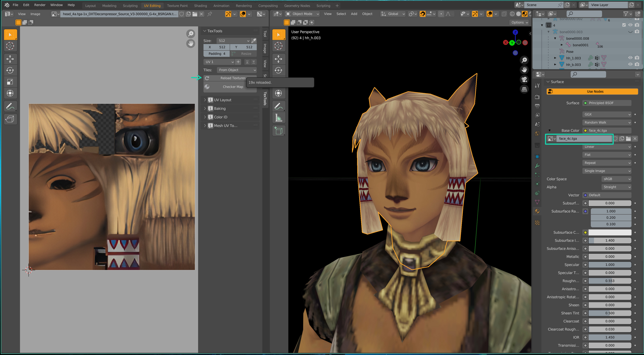This screenshot has height=355, width=644.
Task: Click Principled BSDF surface shader button
Action: coord(607,103)
